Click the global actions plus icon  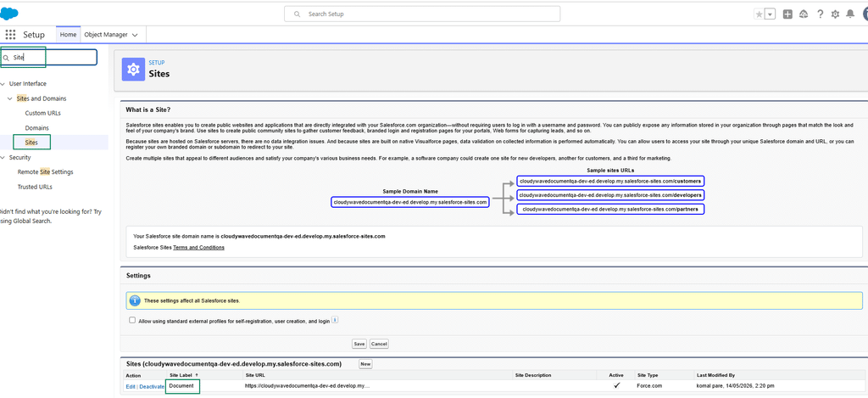pos(787,14)
